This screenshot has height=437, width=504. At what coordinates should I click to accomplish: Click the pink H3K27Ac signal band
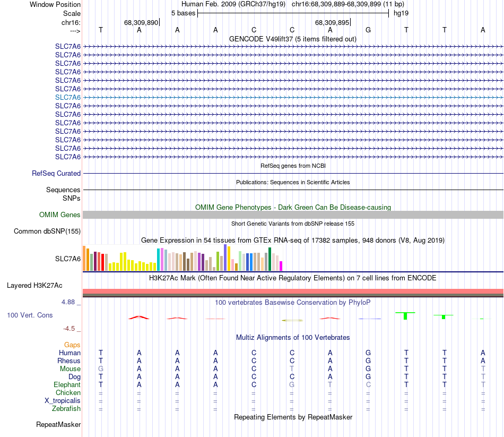(293, 291)
